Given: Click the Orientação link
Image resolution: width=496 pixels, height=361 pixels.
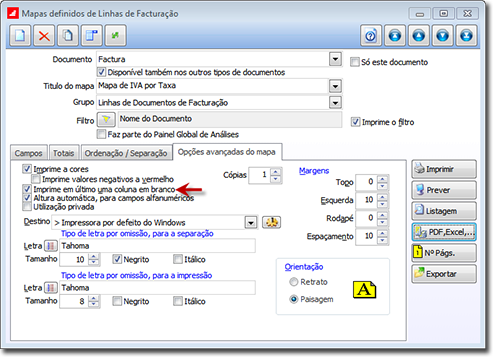Looking at the screenshot, I should (x=304, y=267).
